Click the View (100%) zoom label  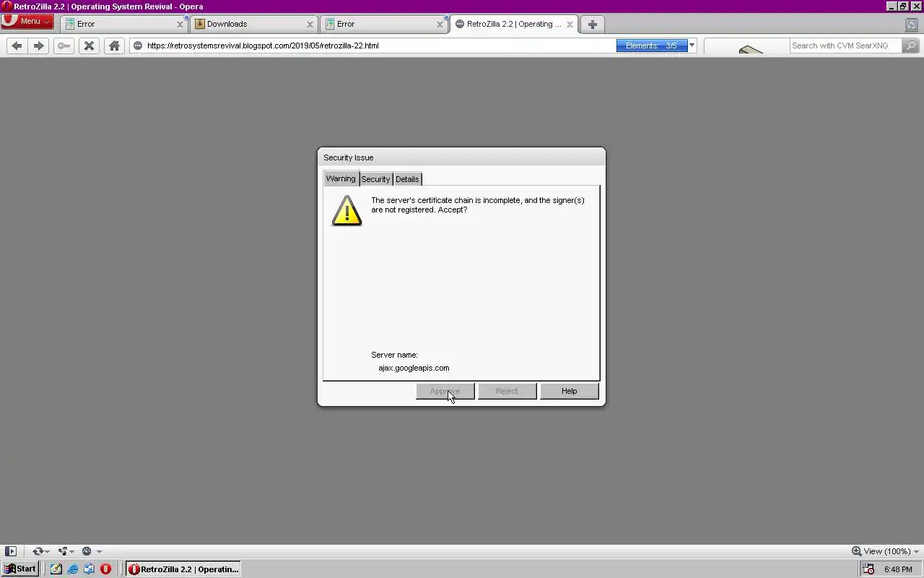click(x=887, y=551)
